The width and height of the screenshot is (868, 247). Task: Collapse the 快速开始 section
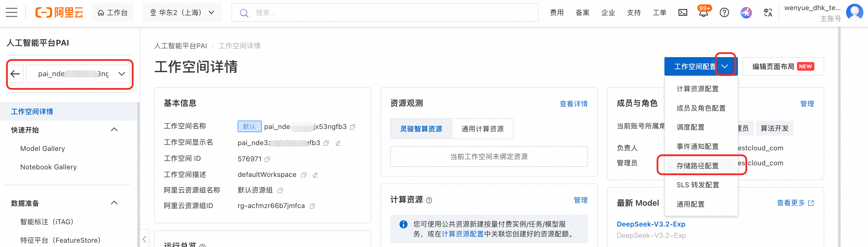(x=114, y=130)
